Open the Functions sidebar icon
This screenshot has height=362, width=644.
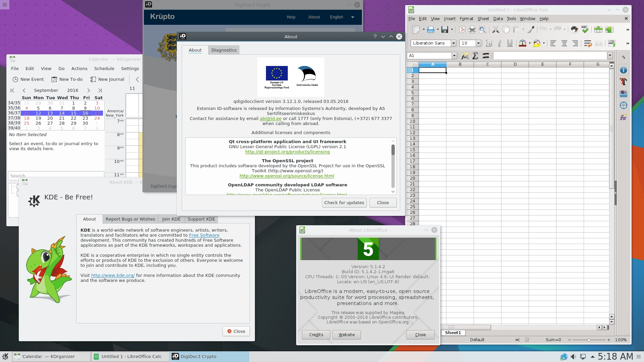tap(623, 117)
